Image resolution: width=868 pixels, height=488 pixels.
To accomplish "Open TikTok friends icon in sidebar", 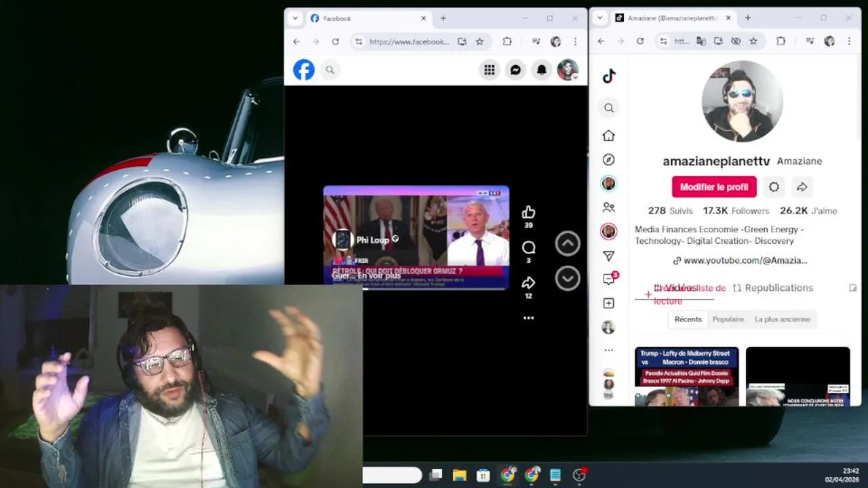I will point(609,207).
